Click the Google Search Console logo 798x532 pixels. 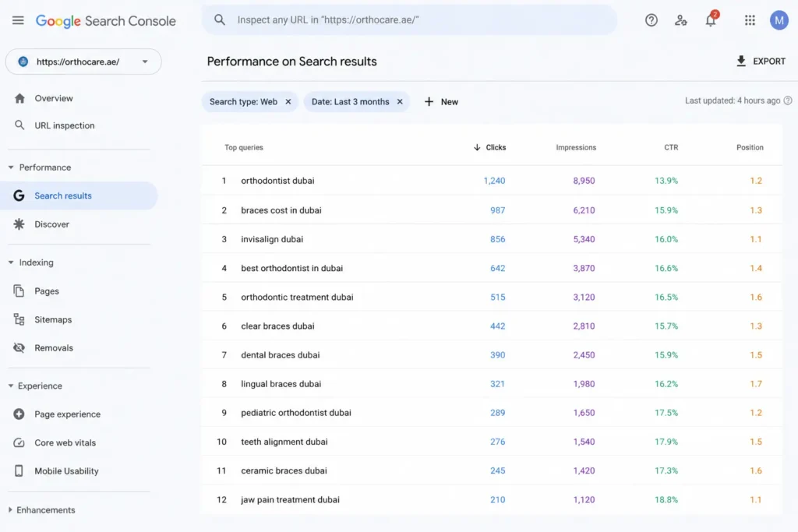(106, 21)
